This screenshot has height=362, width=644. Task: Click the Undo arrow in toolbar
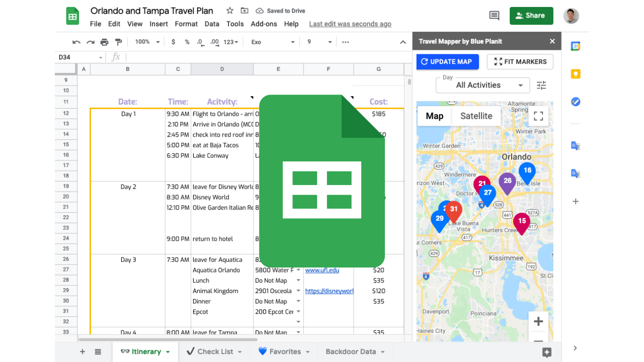pyautogui.click(x=76, y=42)
